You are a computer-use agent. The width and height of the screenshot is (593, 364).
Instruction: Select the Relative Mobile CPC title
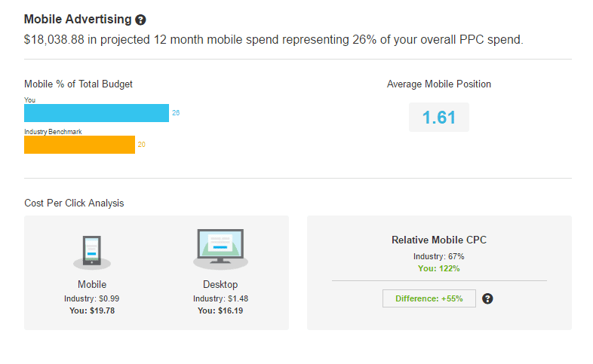pos(439,240)
